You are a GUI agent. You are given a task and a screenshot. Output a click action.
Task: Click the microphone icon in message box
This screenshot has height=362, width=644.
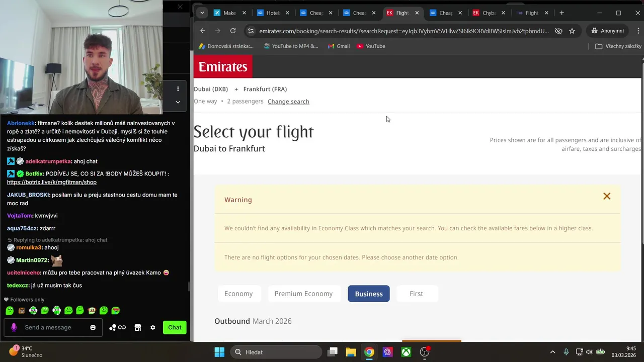tap(14, 327)
